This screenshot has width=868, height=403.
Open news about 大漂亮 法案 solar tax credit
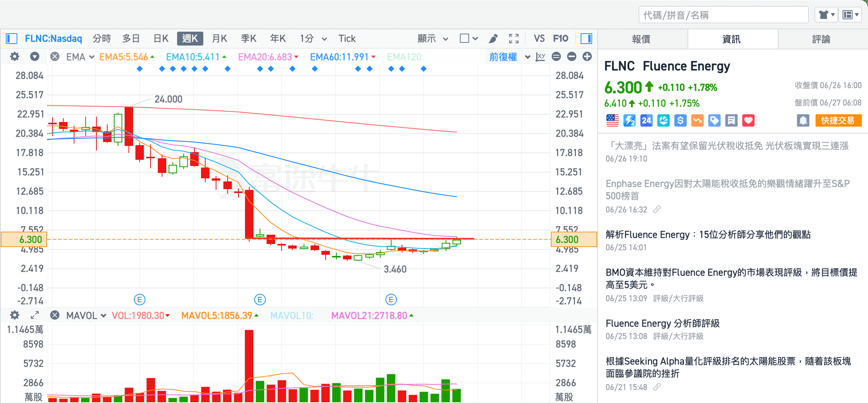click(727, 146)
